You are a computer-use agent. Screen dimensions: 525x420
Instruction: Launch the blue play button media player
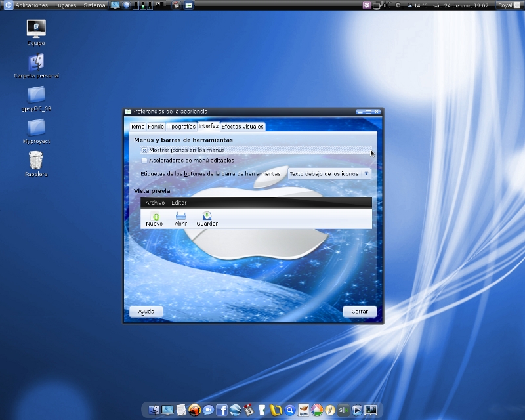357,410
